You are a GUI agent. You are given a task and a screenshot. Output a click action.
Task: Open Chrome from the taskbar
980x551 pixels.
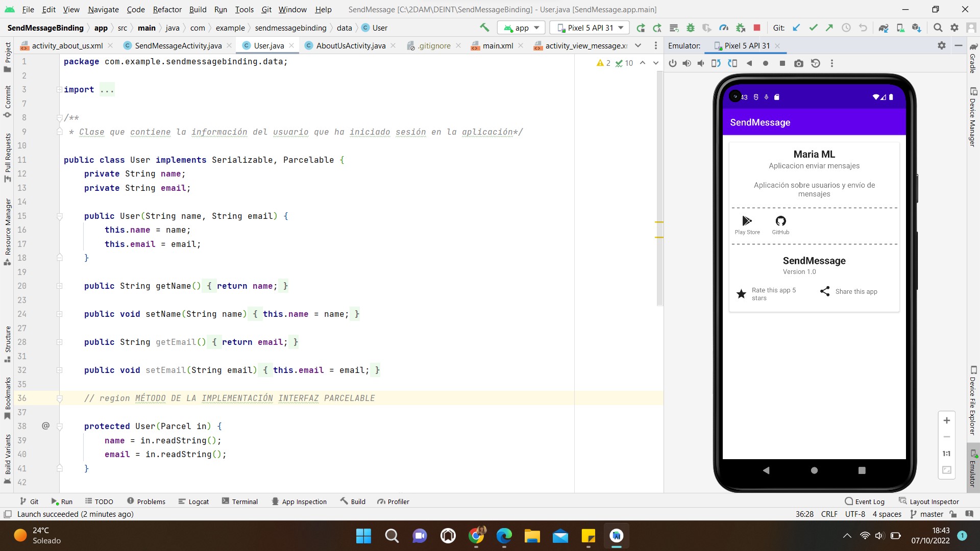(476, 536)
